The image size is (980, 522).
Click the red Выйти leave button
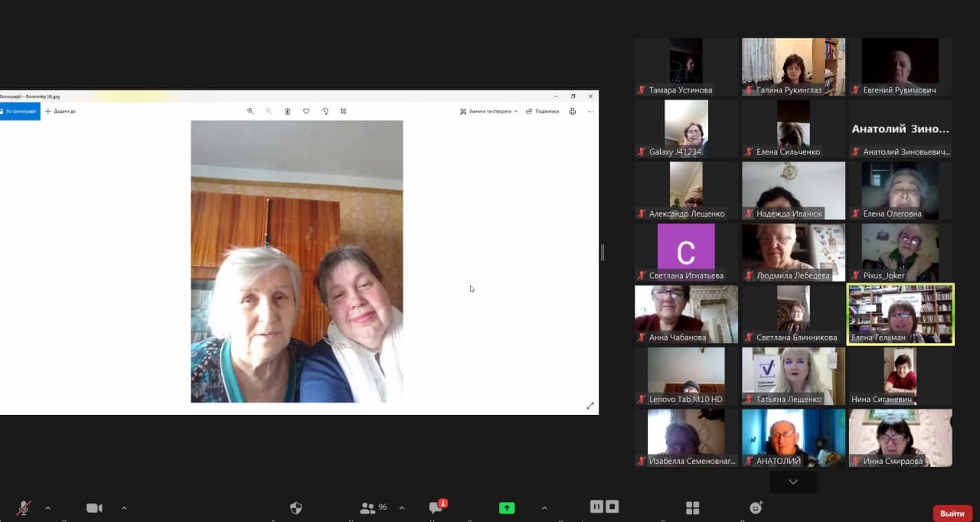coord(952,513)
